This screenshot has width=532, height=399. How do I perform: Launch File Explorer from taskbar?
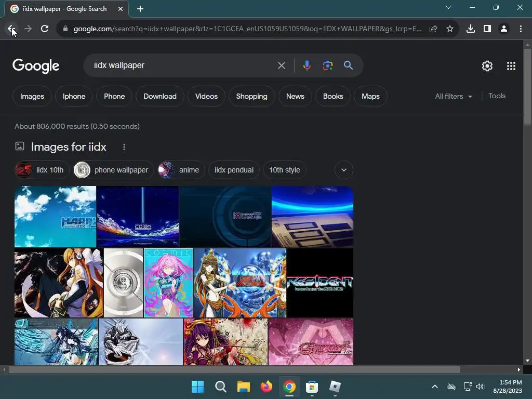coord(244,387)
